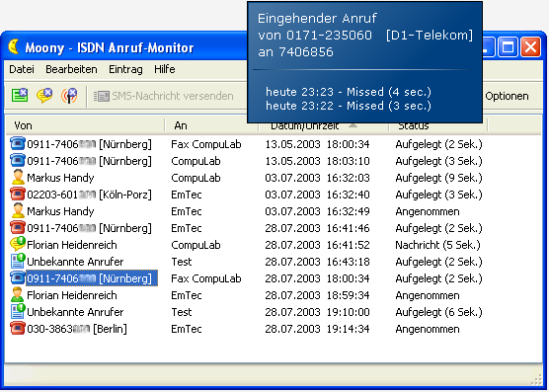Click Nachricht (5 Sek.) status

(x=437, y=245)
